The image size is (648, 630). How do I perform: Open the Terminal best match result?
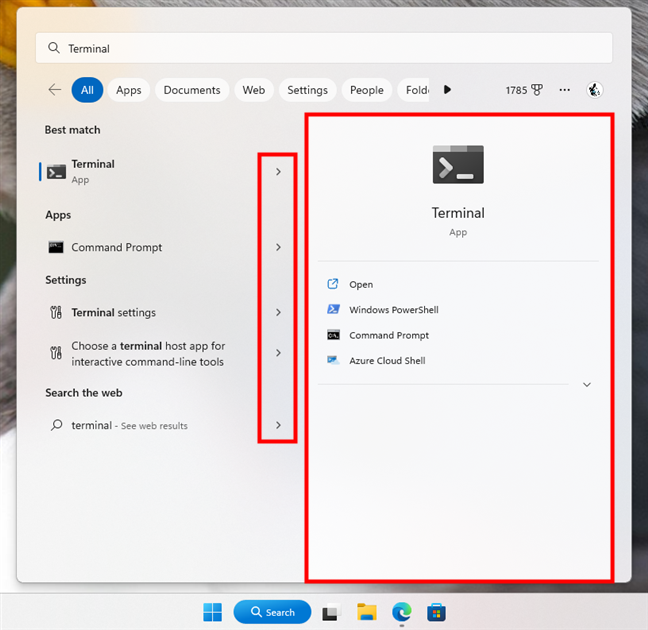click(149, 172)
